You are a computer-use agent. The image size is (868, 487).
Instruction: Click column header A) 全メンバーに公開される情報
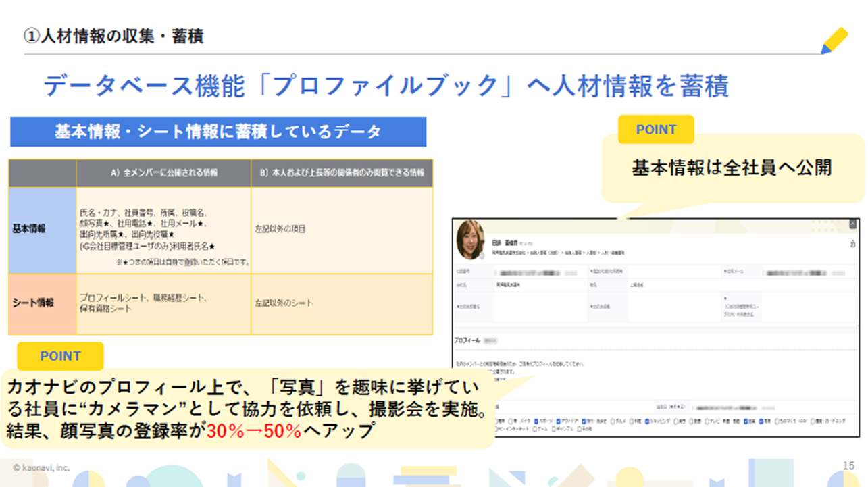pos(163,173)
